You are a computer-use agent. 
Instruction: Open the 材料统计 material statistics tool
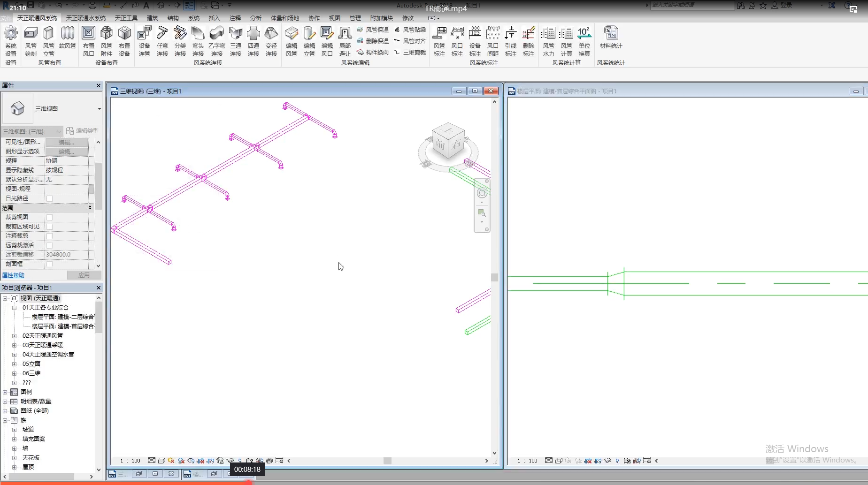(x=611, y=34)
